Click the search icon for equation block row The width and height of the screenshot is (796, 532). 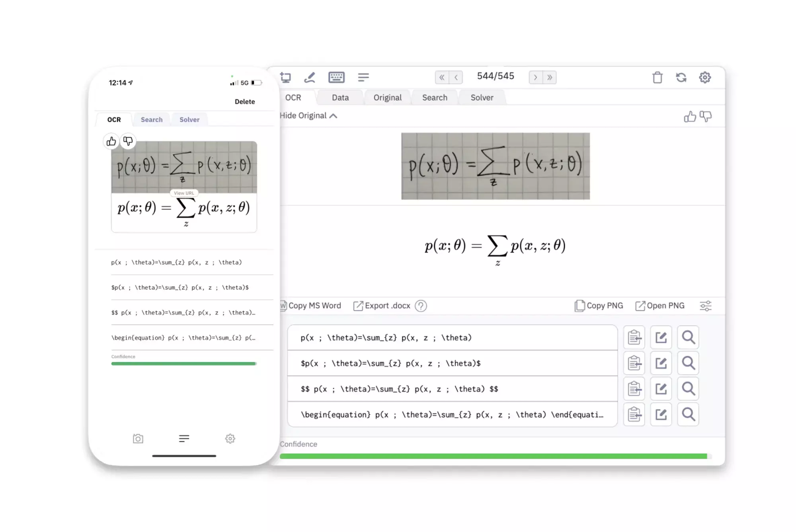(689, 415)
